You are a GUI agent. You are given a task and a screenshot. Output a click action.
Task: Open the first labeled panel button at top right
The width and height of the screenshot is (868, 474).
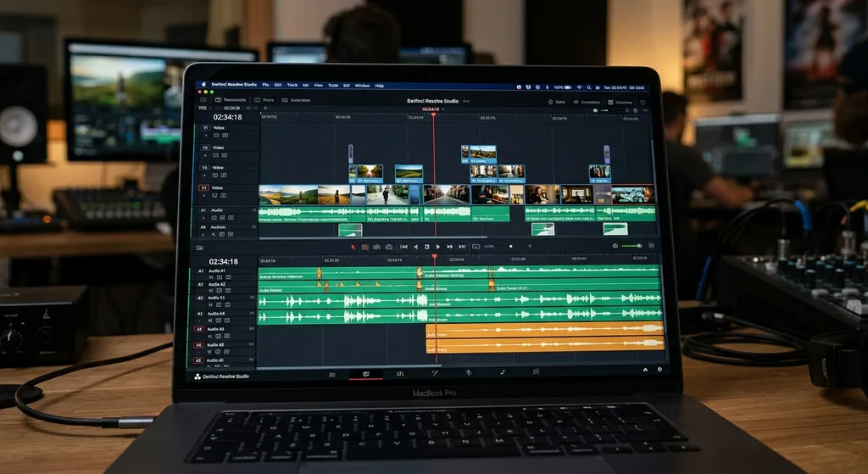556,102
